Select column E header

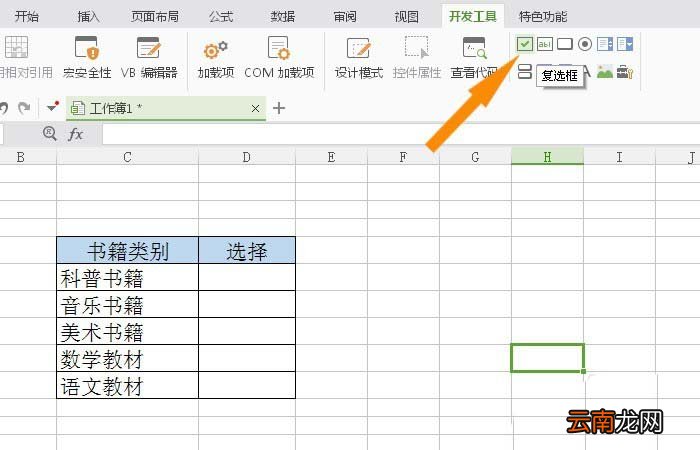tap(331, 157)
